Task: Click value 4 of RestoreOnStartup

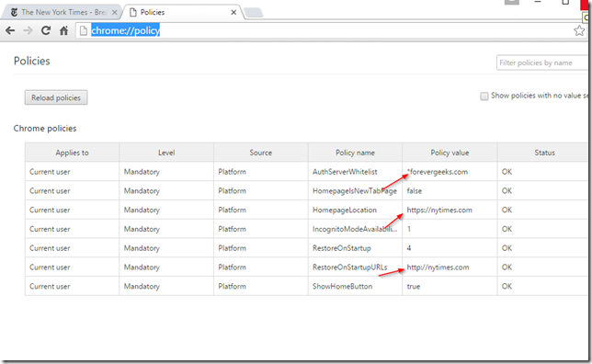Action: click(x=409, y=248)
